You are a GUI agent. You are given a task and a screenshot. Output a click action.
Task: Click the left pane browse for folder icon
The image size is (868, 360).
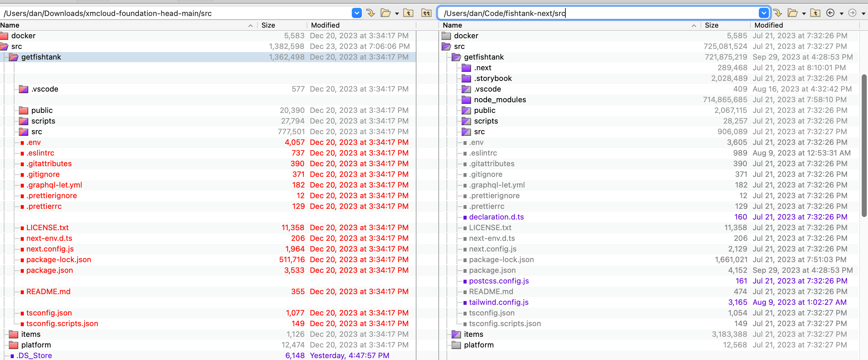coord(385,13)
